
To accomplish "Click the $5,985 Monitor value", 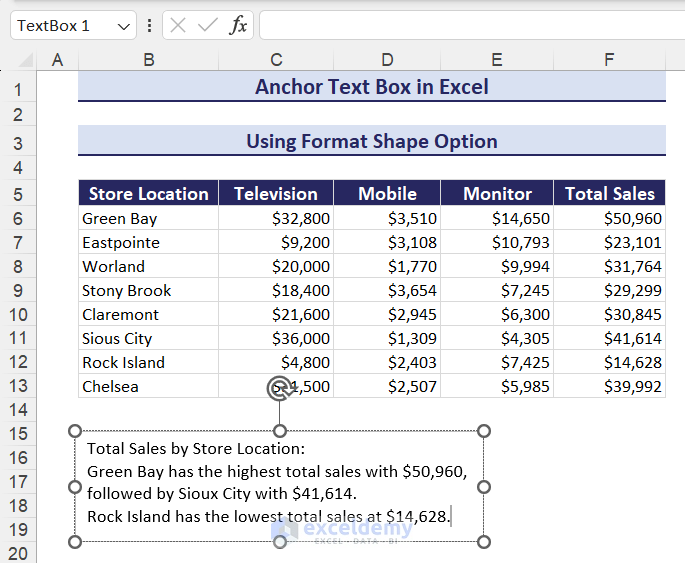I will [x=497, y=387].
